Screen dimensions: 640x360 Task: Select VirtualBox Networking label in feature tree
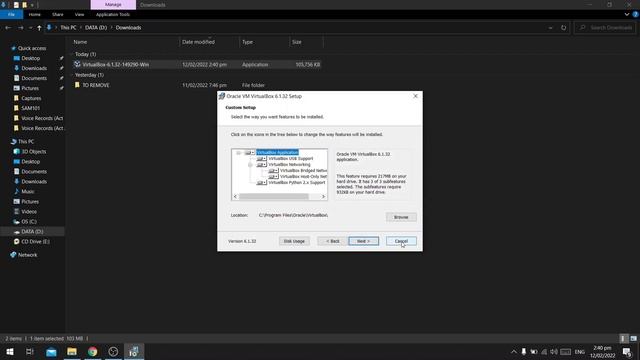pyautogui.click(x=289, y=164)
